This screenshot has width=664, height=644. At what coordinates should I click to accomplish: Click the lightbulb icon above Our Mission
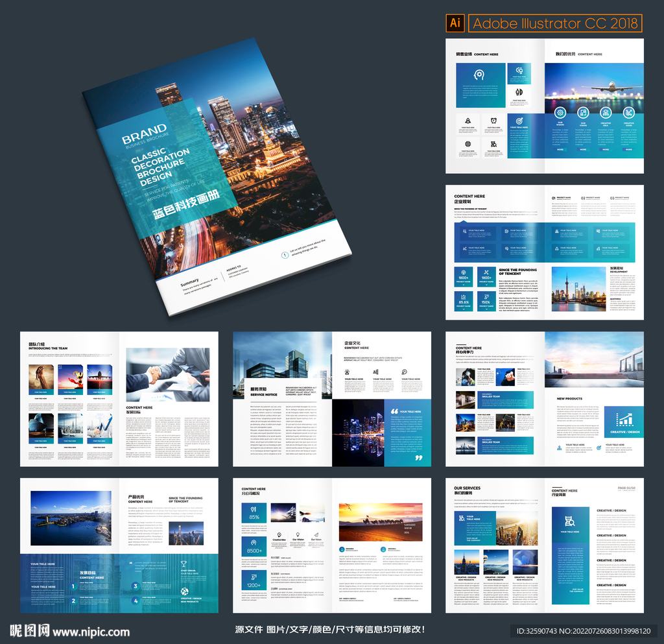(x=298, y=535)
